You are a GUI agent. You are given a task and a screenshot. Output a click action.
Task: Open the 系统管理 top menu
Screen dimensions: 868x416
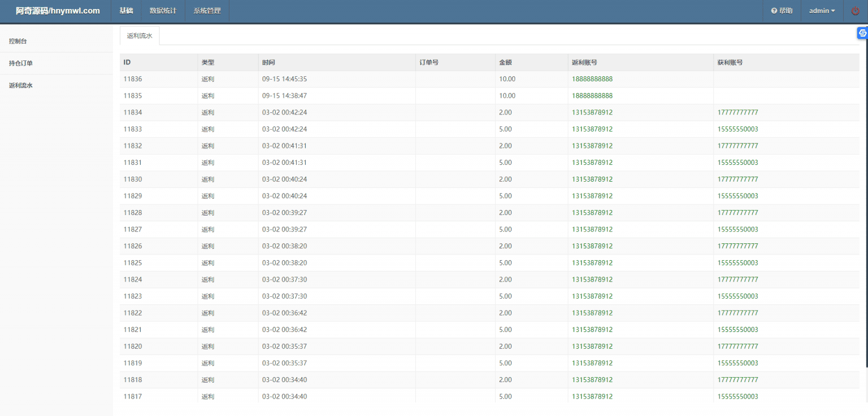(207, 11)
